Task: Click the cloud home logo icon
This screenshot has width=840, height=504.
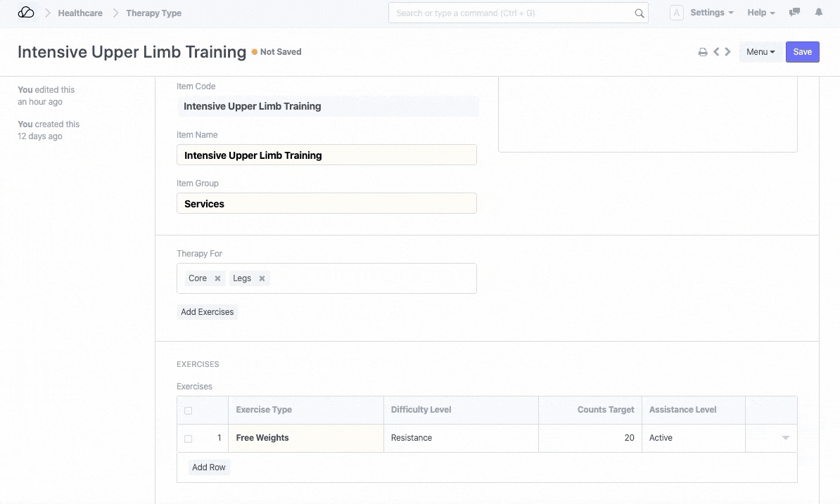Action: [26, 13]
